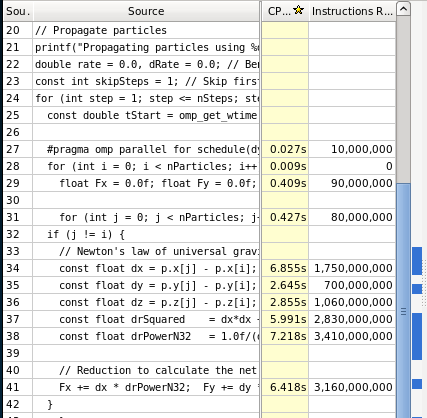Image resolution: width=427 pixels, height=418 pixels.
Task: Click the 6.855s CPU time cell
Action: pyautogui.click(x=285, y=268)
